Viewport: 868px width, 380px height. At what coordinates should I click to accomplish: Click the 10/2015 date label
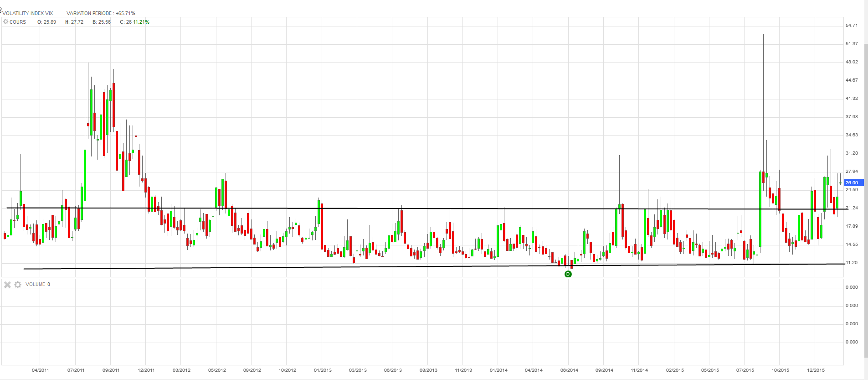point(781,370)
